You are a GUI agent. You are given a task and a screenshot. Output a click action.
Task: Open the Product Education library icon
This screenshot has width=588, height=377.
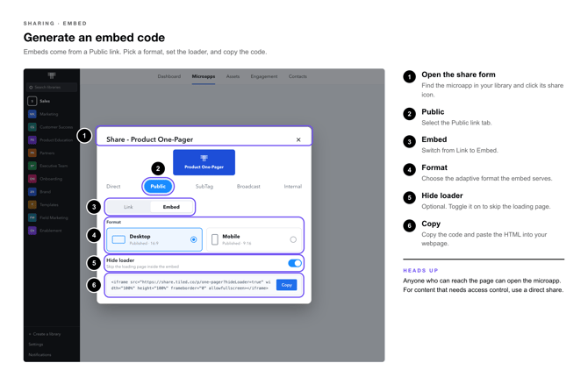(32, 139)
